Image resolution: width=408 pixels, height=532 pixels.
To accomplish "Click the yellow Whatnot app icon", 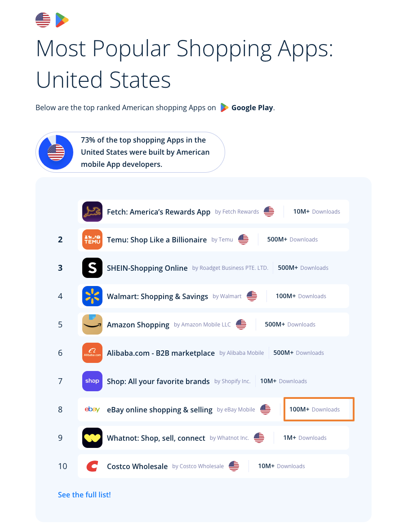I will coord(92,438).
